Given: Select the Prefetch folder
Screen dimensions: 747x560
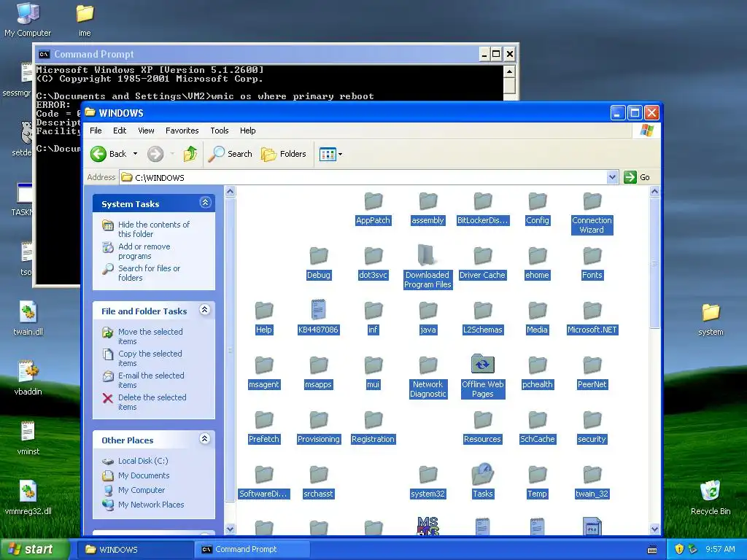Looking at the screenshot, I should pos(263,427).
